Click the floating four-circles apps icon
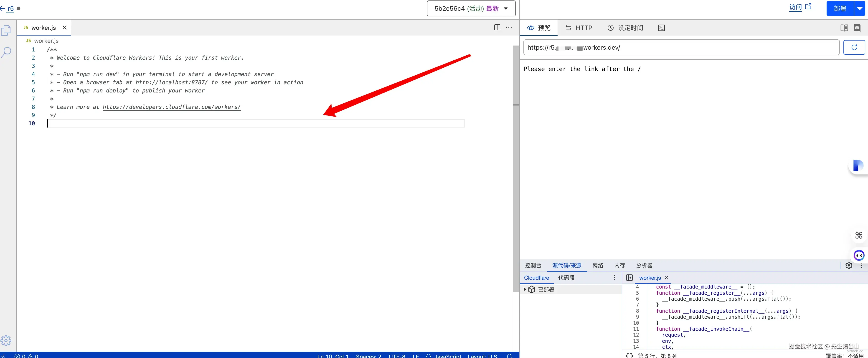This screenshot has width=868, height=358. [x=859, y=235]
